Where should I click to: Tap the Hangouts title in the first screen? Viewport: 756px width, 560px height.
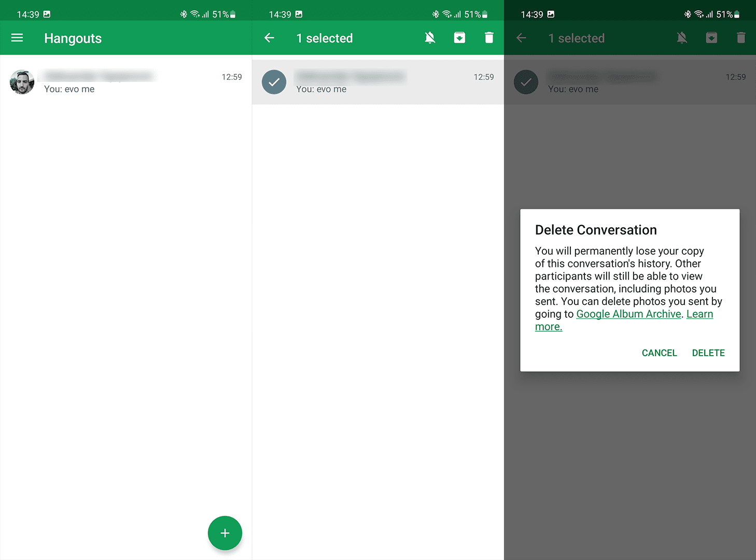[73, 38]
